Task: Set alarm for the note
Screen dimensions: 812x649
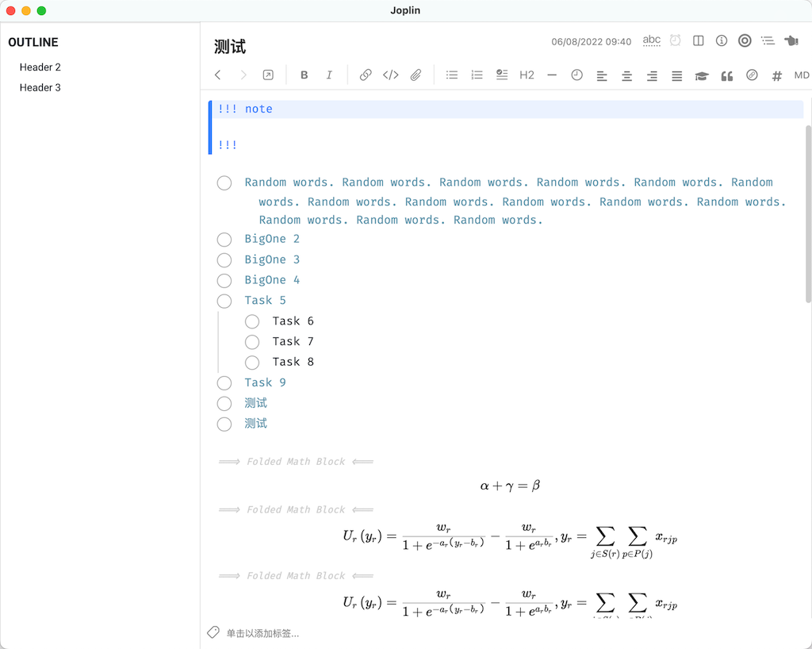Action: (x=675, y=40)
